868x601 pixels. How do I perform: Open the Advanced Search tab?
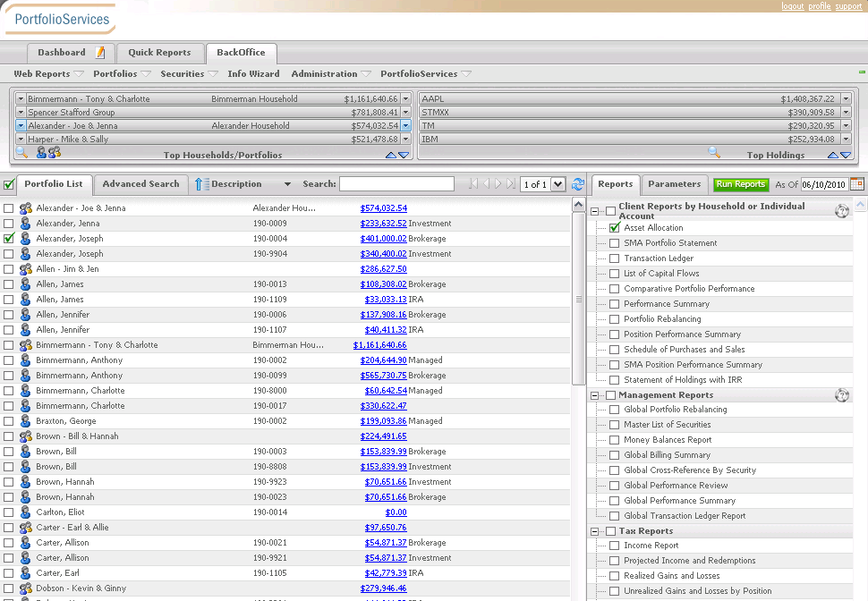[140, 183]
